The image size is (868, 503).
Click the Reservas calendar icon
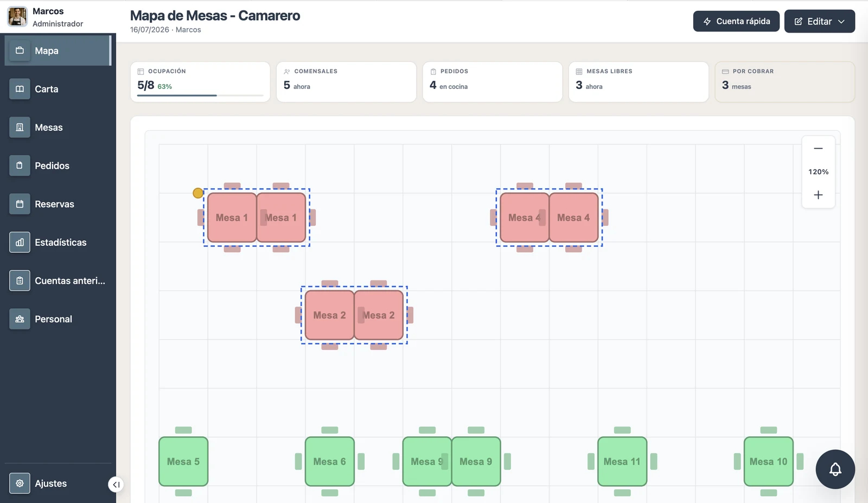pos(20,204)
